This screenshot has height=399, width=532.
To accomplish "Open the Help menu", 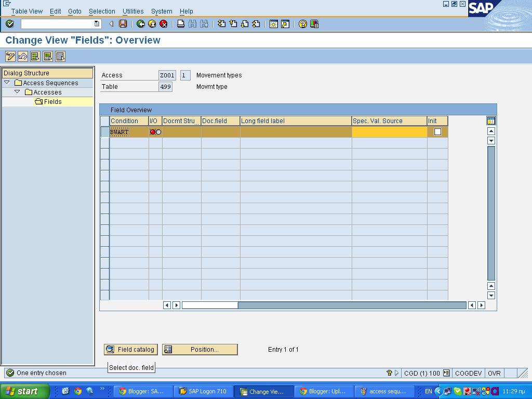I will pos(187,11).
